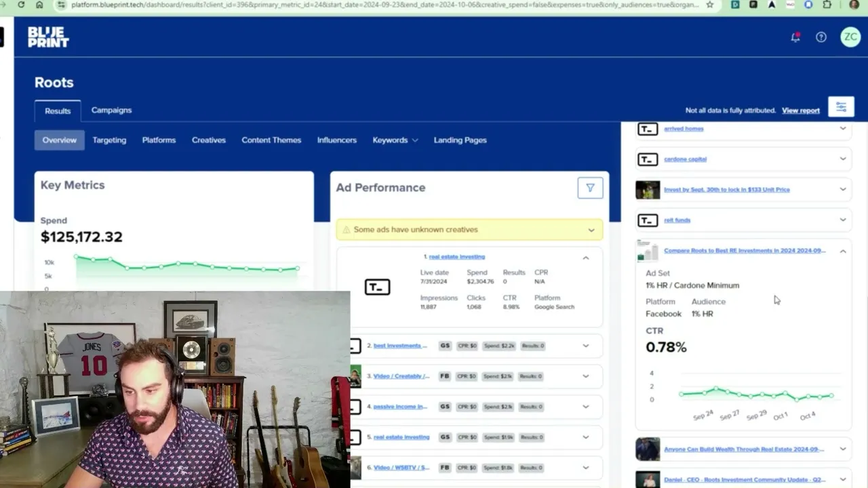868x488 pixels.
Task: Open the reit funds link
Action: pyautogui.click(x=677, y=220)
